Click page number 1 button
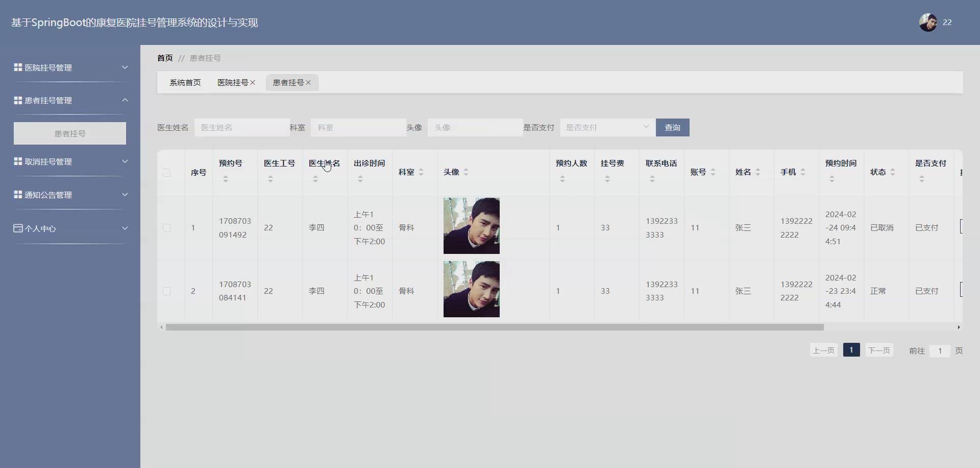Image resolution: width=980 pixels, height=468 pixels. 851,350
